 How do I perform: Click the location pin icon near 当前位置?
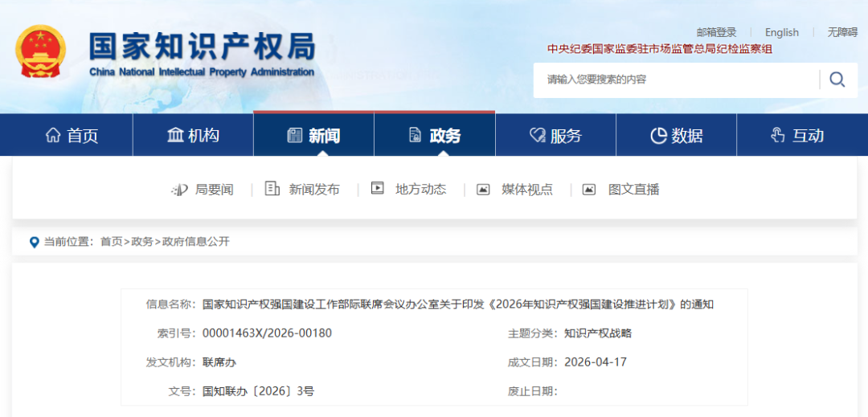[x=35, y=242]
